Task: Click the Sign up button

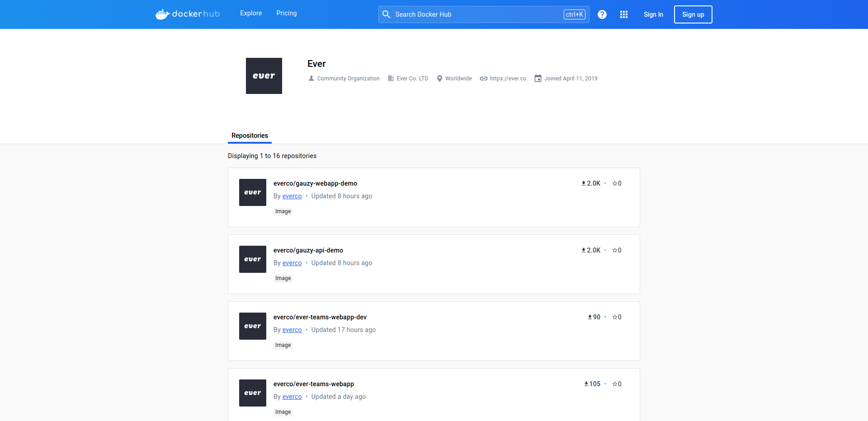Action: (693, 14)
